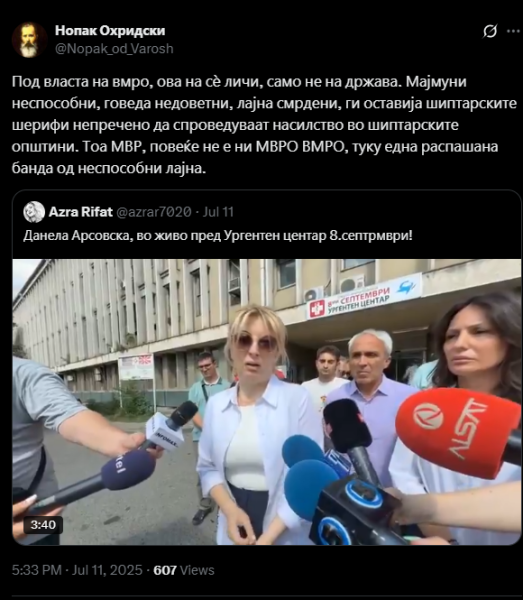Open Нопак Охридски's profile avatar
This screenshot has height=600, width=523.
click(29, 40)
